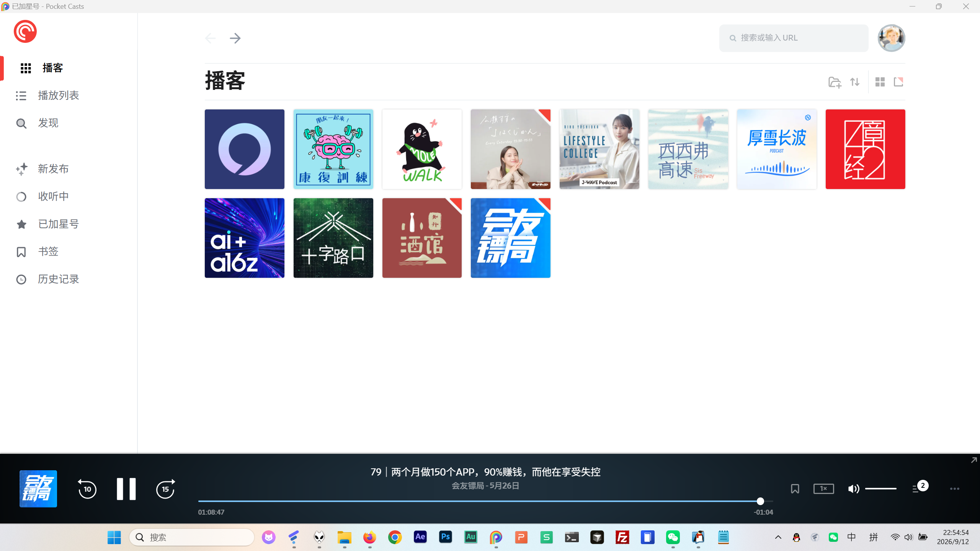Open the ai + a16z podcast
The width and height of the screenshot is (980, 551).
[x=245, y=238]
